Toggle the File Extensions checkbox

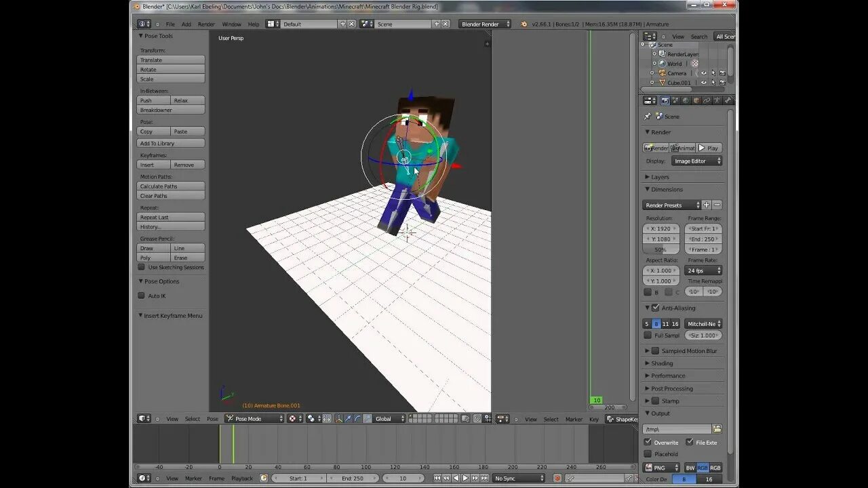pyautogui.click(x=690, y=442)
